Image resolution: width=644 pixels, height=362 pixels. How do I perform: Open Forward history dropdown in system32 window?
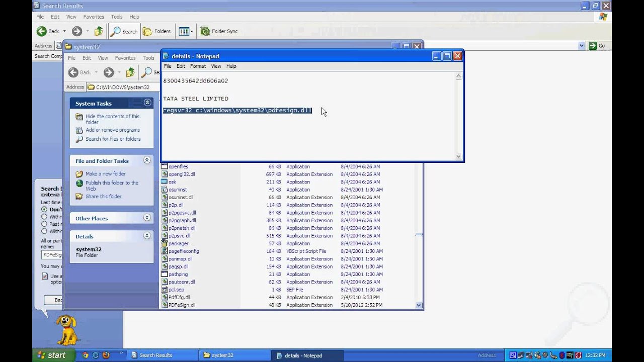click(x=119, y=72)
